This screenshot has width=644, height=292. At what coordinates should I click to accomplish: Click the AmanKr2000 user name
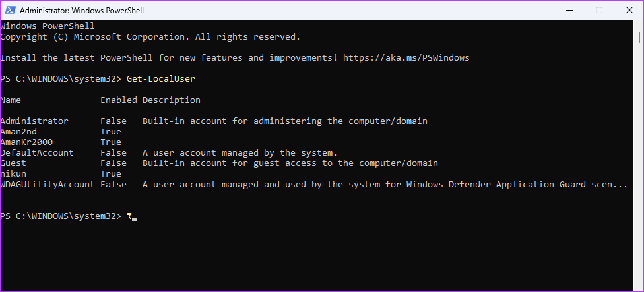click(x=26, y=142)
